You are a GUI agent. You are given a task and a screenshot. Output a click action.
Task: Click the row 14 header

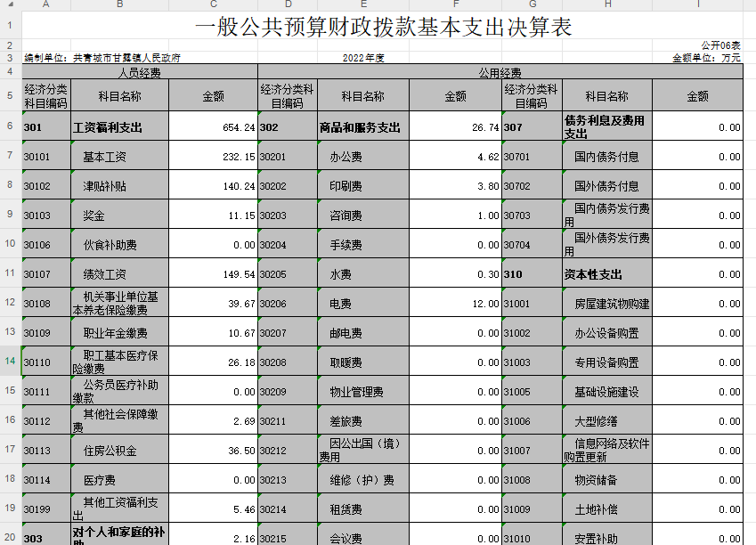click(x=9, y=361)
